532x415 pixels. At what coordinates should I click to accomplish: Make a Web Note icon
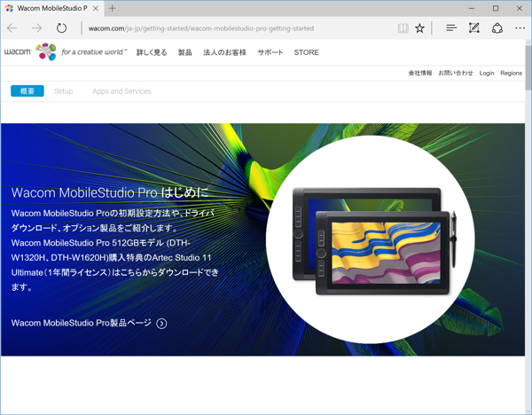click(x=474, y=28)
